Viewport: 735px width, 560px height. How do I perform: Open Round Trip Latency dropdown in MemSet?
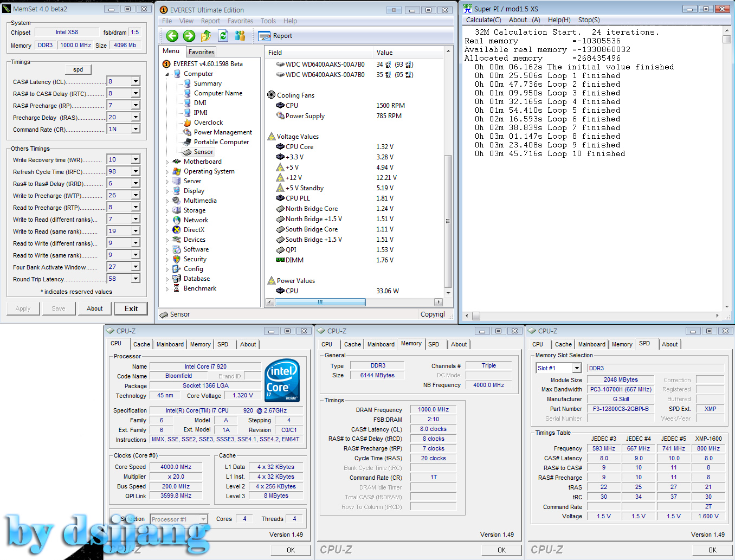click(x=136, y=279)
